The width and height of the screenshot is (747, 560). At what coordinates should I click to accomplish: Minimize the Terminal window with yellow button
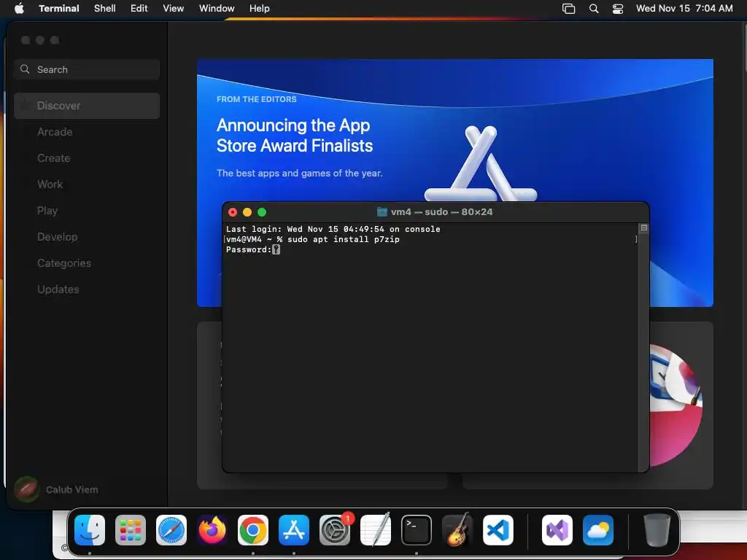[x=247, y=212]
